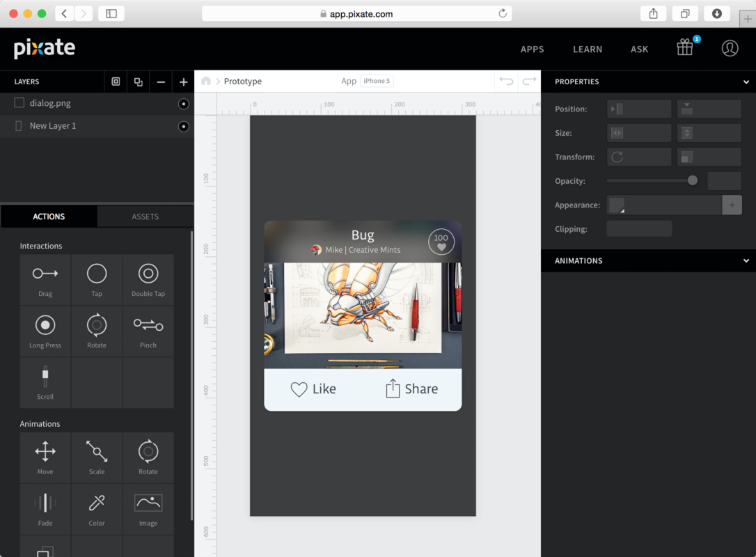Viewport: 756px width, 557px height.
Task: Click the group layers icon
Action: coord(116,82)
